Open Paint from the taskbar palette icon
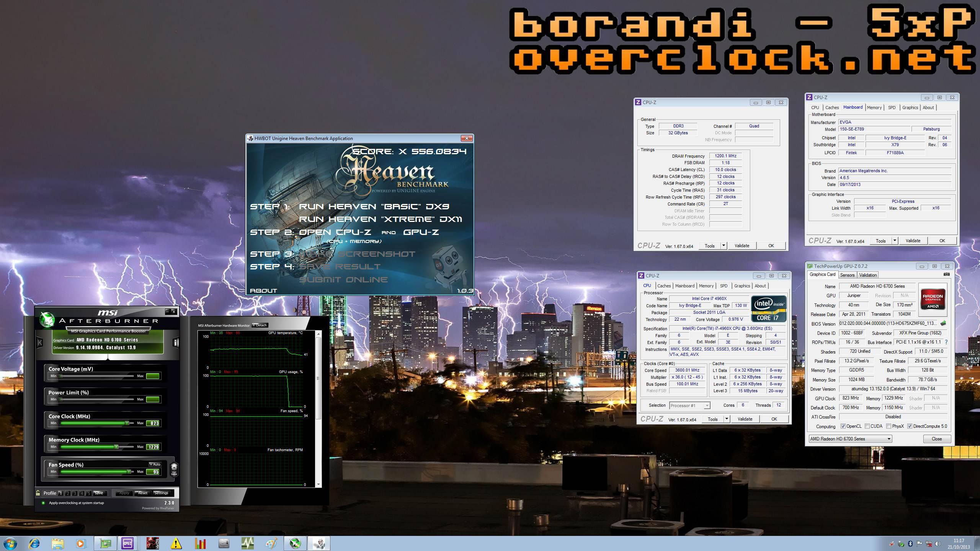980x551 pixels. pos(271,543)
